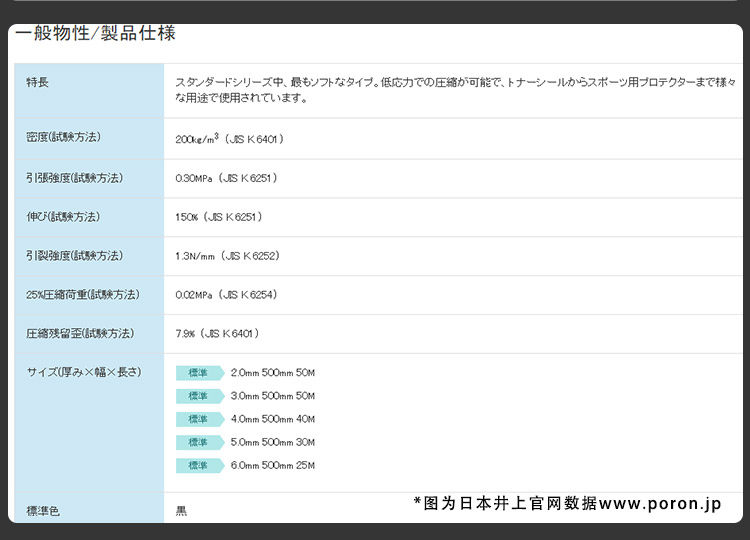
Task: Select the 5.0mm 500mm 30M size entry
Action: 273,442
